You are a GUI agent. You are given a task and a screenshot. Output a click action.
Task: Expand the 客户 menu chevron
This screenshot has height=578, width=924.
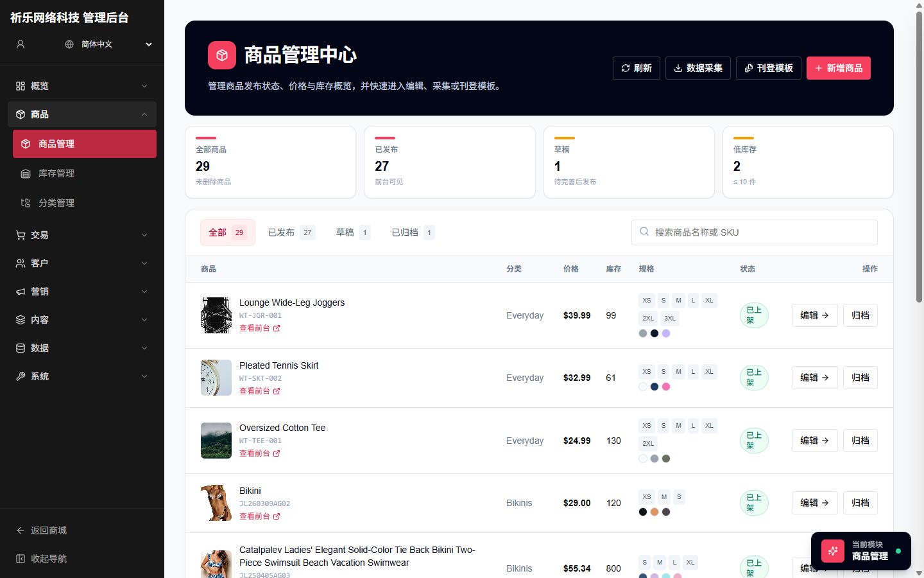pos(144,263)
